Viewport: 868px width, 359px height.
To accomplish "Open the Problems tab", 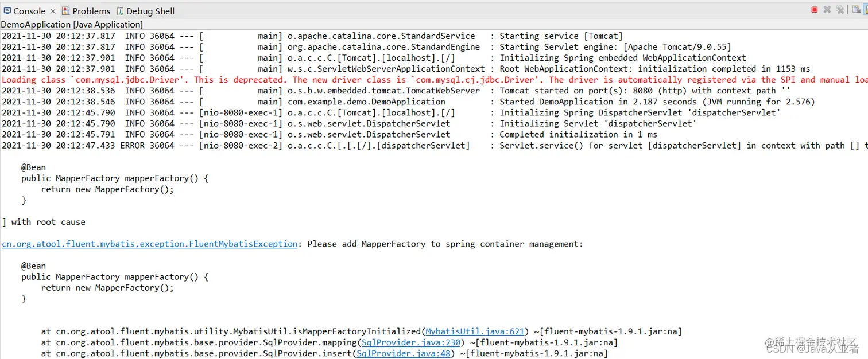I will coord(86,11).
